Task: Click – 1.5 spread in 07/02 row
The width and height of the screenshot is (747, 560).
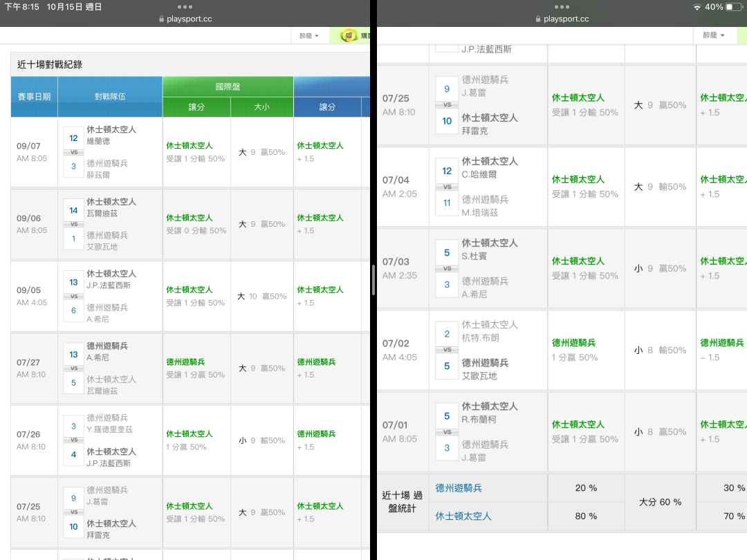Action: 710,357
